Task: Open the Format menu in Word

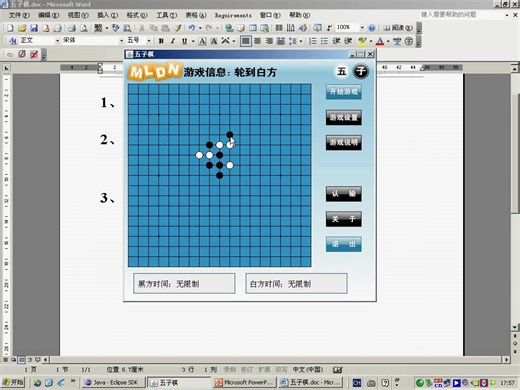Action: (x=137, y=15)
